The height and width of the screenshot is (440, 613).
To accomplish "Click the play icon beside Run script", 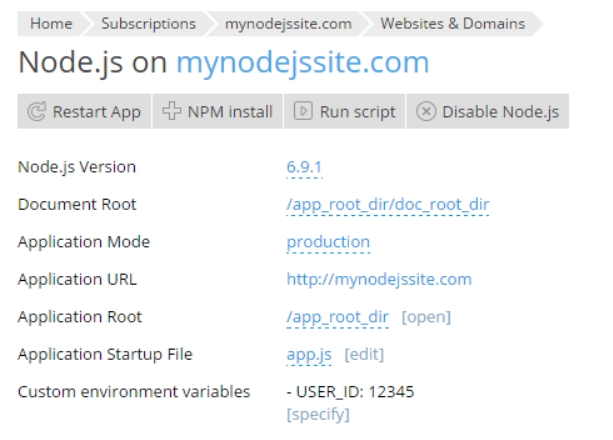I will [x=301, y=112].
